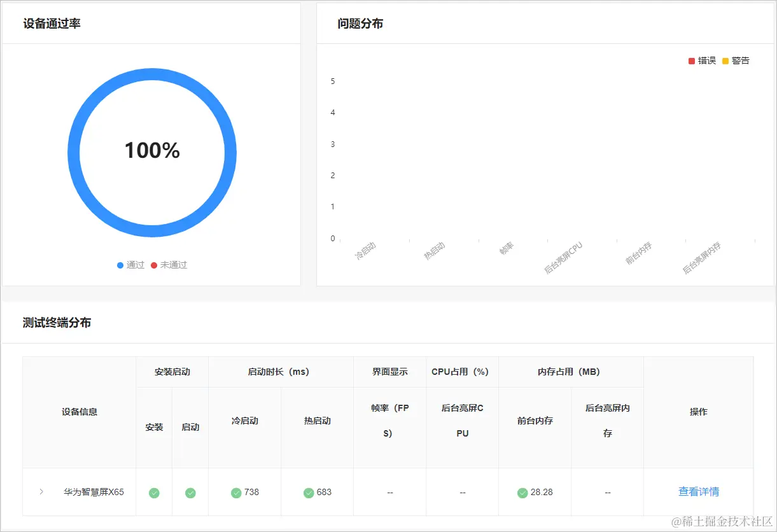The image size is (777, 532).
Task: Click the green check under 安装 column
Action: [x=154, y=493]
